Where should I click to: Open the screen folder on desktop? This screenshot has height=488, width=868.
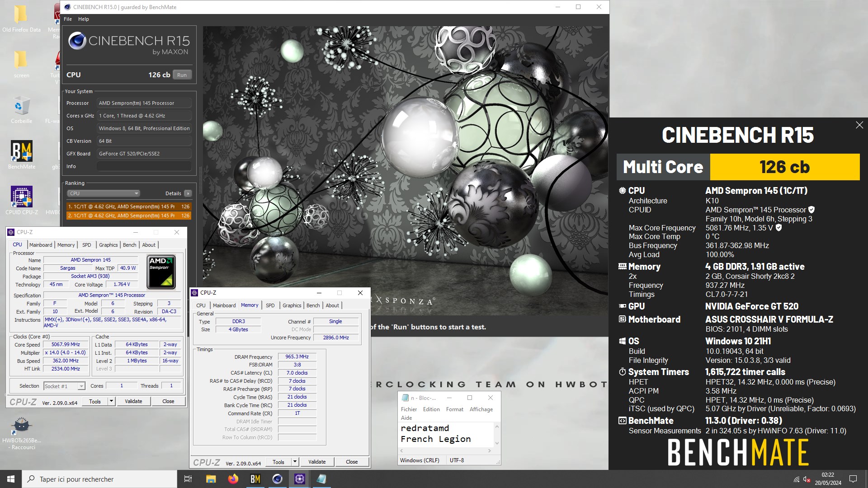pyautogui.click(x=21, y=64)
